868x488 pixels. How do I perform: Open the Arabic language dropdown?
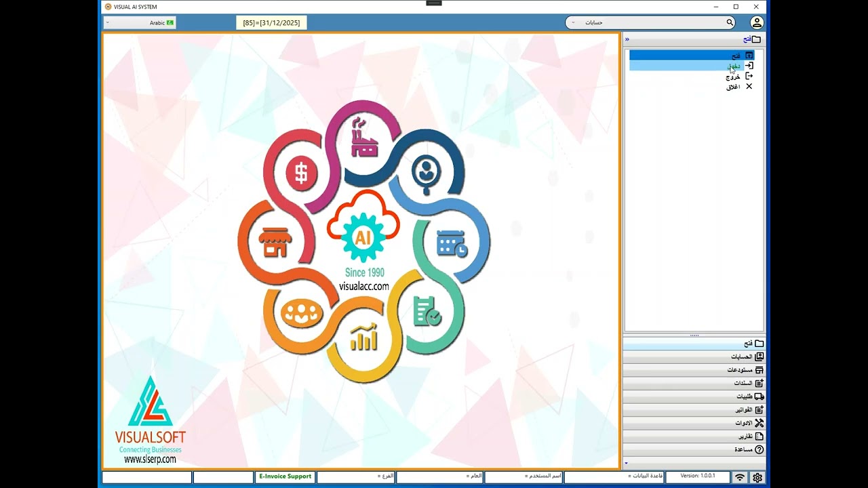140,22
